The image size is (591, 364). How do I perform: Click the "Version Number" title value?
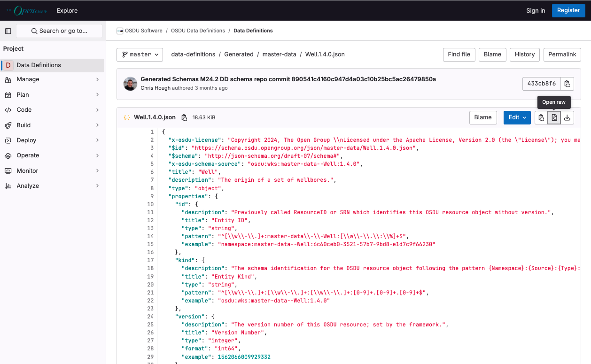tap(237, 333)
